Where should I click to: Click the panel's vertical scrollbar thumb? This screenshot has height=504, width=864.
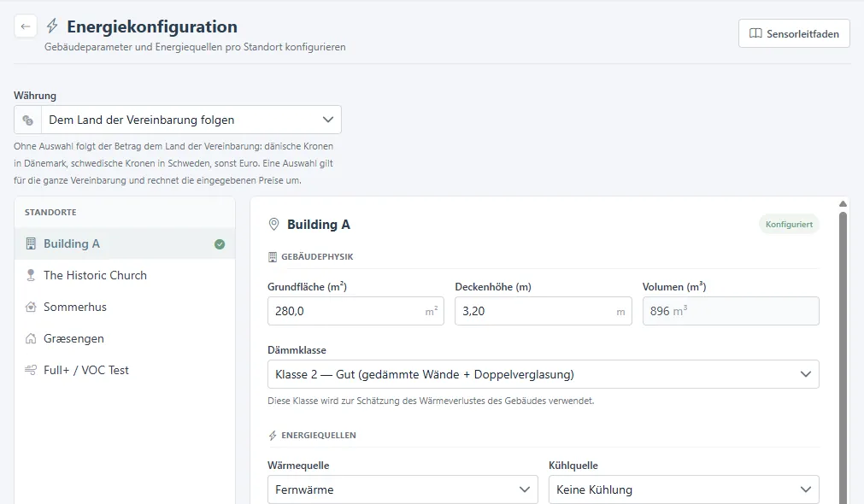pyautogui.click(x=843, y=357)
